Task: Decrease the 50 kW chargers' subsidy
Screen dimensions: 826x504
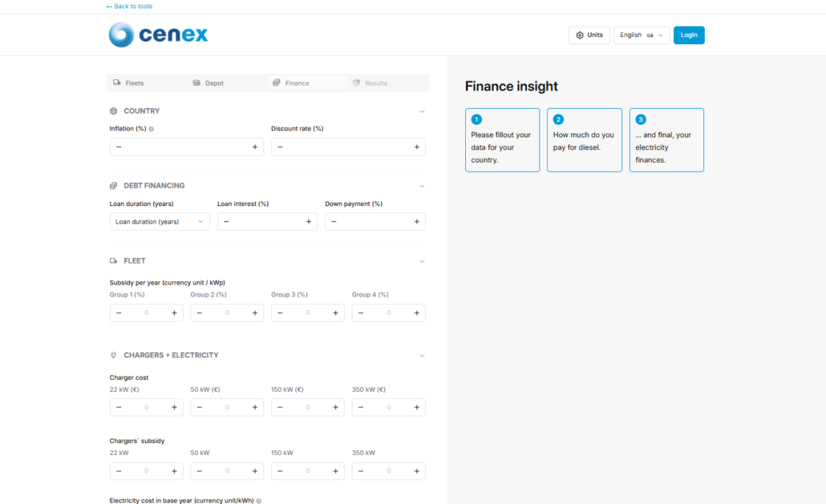Action: [200, 471]
